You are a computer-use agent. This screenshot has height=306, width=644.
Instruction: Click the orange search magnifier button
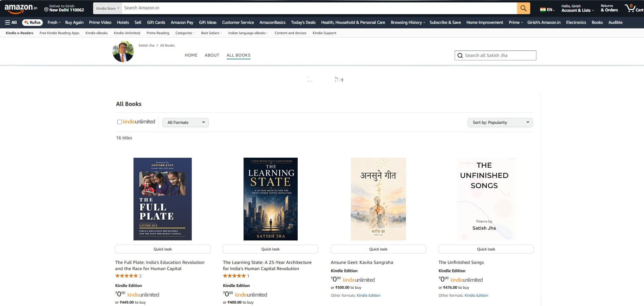pos(523,8)
